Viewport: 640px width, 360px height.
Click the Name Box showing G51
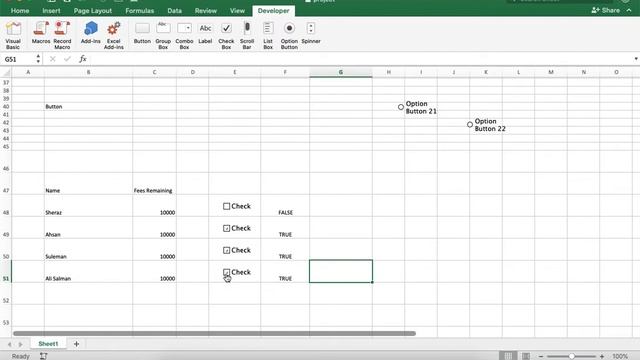point(18,59)
